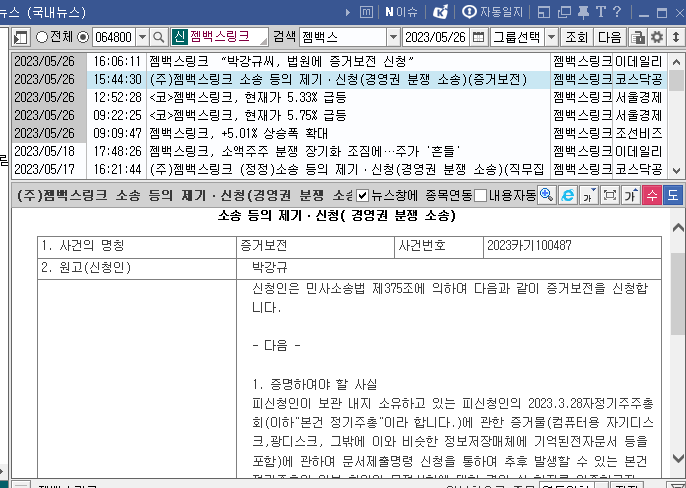Image resolution: width=686 pixels, height=488 pixels.
Task: Click the print/lock icon in the toolbar
Action: point(637,37)
